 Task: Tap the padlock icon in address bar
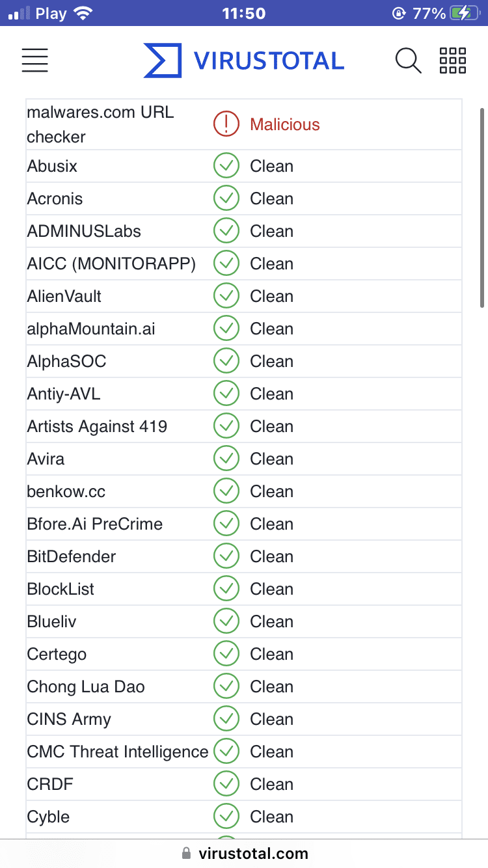(187, 853)
